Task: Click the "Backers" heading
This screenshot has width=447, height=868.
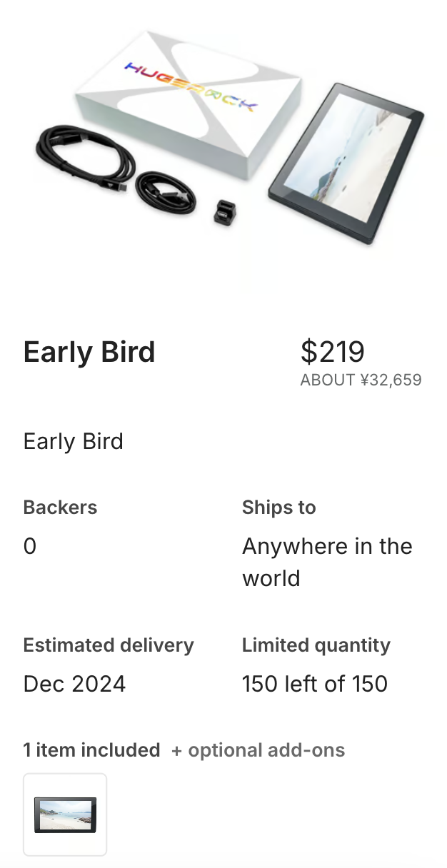Action: click(x=60, y=508)
